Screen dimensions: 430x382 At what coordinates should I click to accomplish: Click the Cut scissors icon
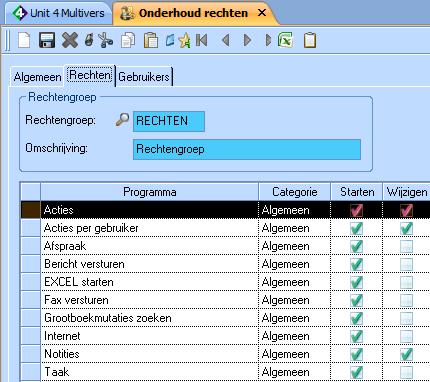coord(106,40)
